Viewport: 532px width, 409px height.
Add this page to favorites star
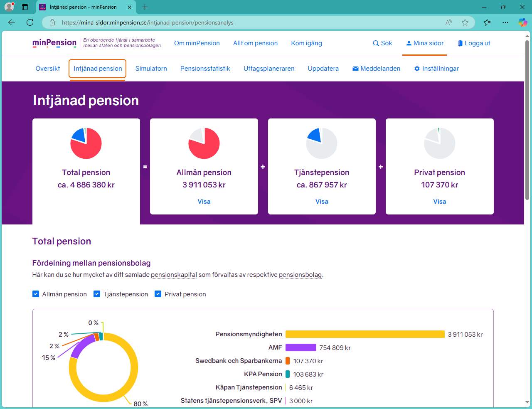[465, 22]
